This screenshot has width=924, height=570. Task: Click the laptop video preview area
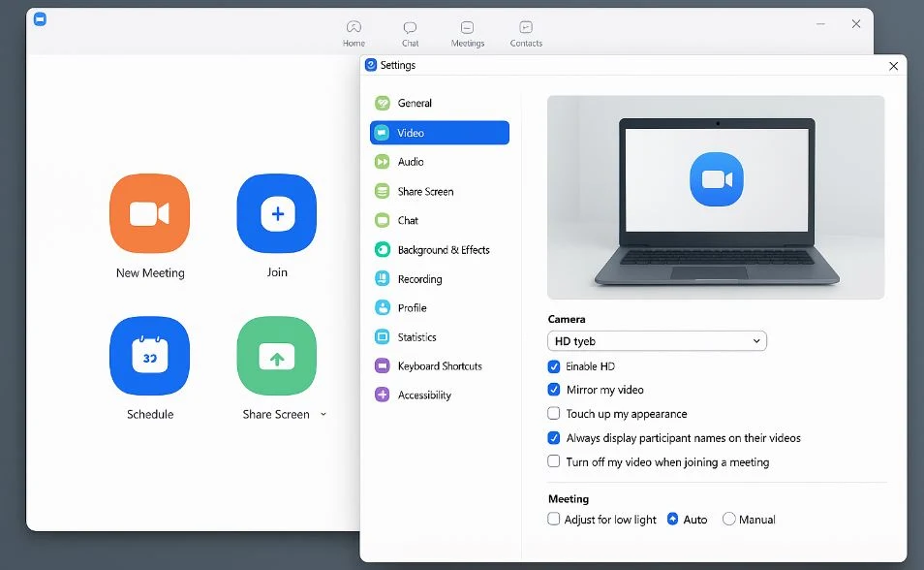(716, 197)
